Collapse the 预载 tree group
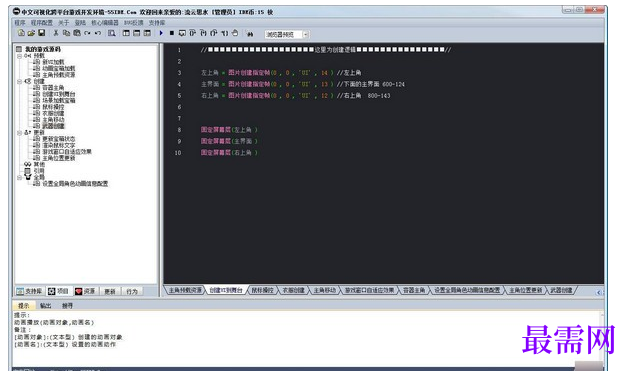 [19, 56]
